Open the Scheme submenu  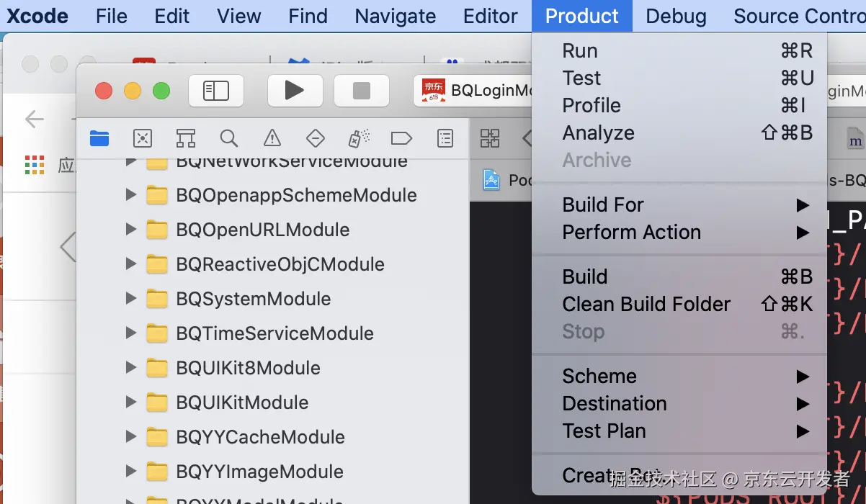coord(679,377)
